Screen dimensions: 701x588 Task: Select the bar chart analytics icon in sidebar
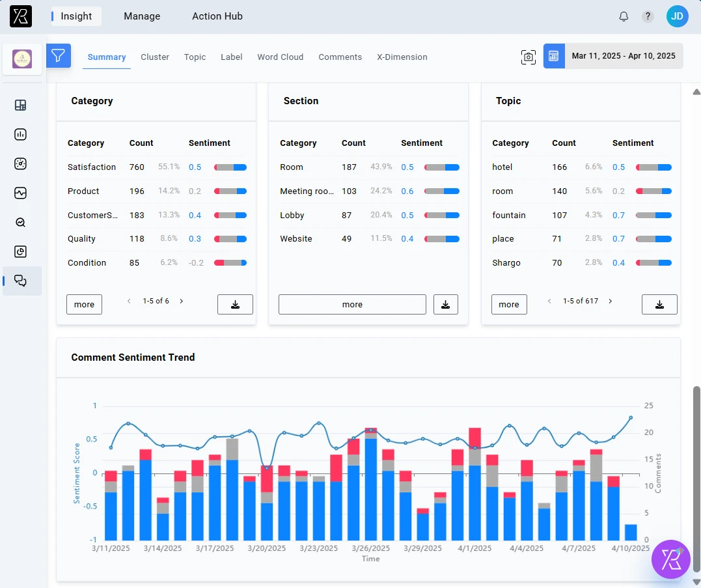[x=20, y=134]
